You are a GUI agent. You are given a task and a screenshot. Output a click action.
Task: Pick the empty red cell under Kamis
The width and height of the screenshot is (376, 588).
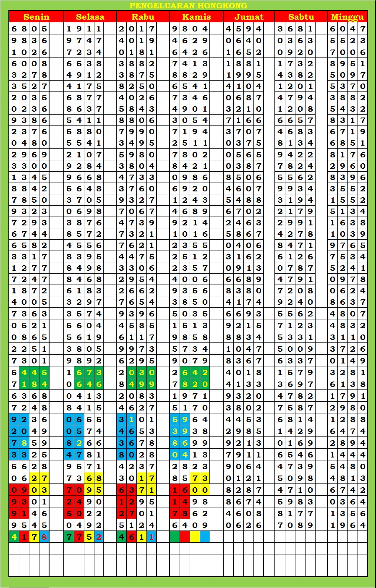(185, 536)
